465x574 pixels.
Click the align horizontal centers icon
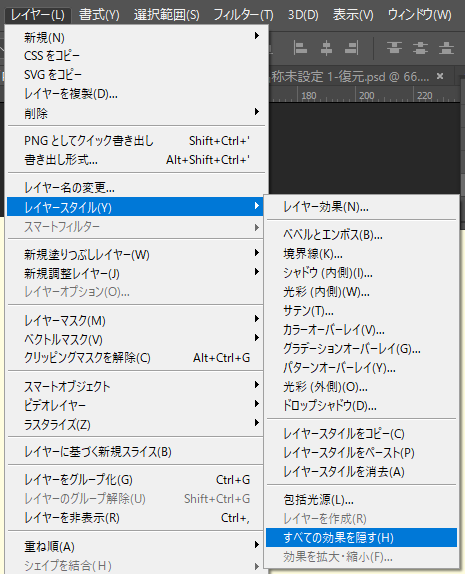point(326,48)
